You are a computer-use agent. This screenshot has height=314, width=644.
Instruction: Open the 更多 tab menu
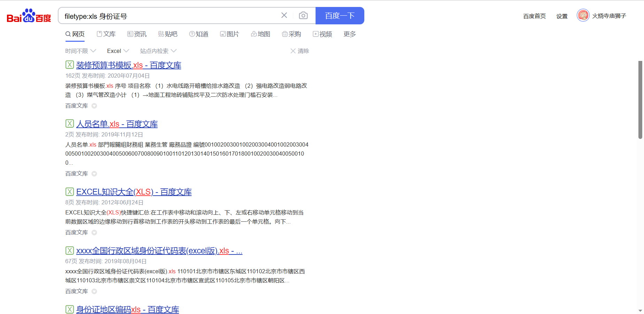[350, 34]
